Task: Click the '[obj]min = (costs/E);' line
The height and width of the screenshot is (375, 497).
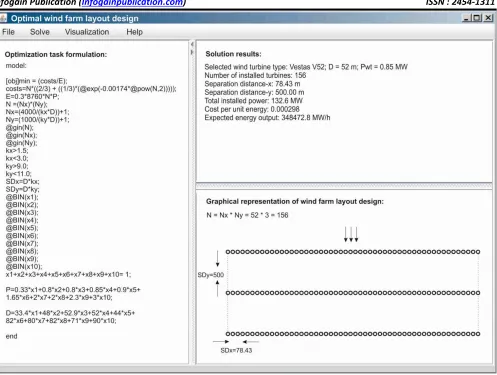Action: [x=36, y=81]
